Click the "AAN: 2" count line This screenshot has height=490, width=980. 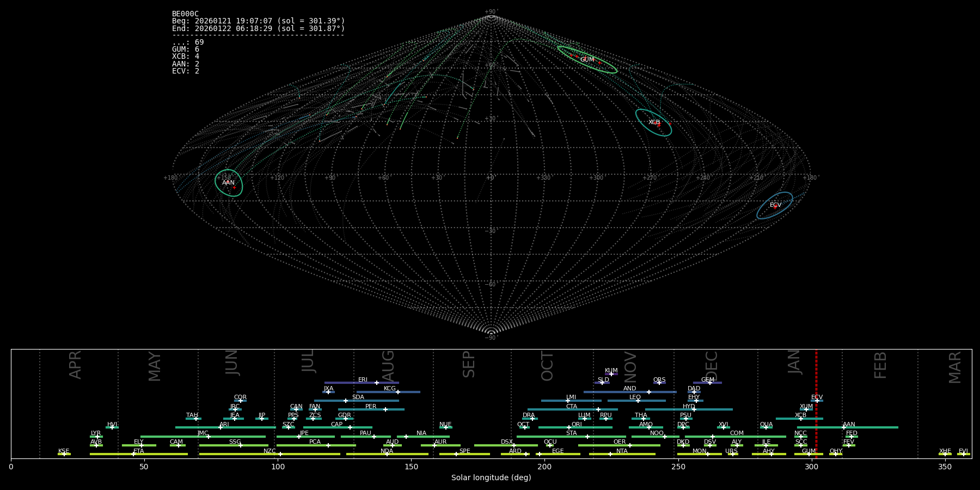[x=186, y=64]
